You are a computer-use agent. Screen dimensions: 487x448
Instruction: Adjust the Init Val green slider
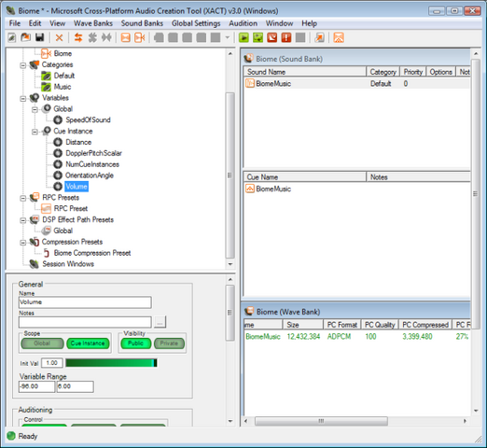pyautogui.click(x=111, y=363)
